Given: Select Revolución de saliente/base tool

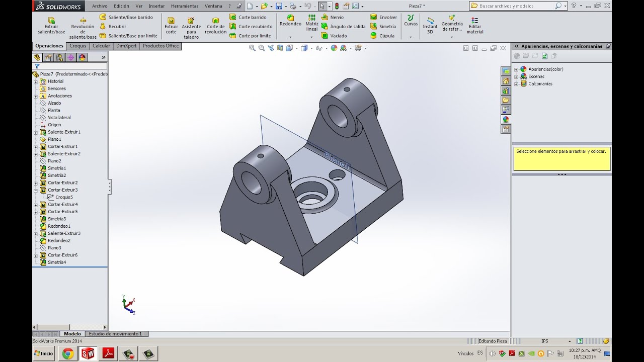Looking at the screenshot, I should [x=83, y=28].
